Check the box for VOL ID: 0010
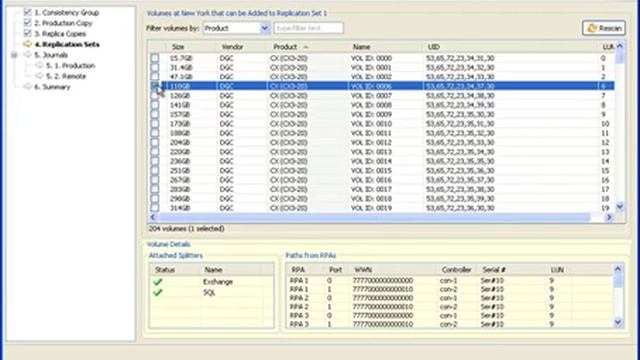 click(x=155, y=124)
